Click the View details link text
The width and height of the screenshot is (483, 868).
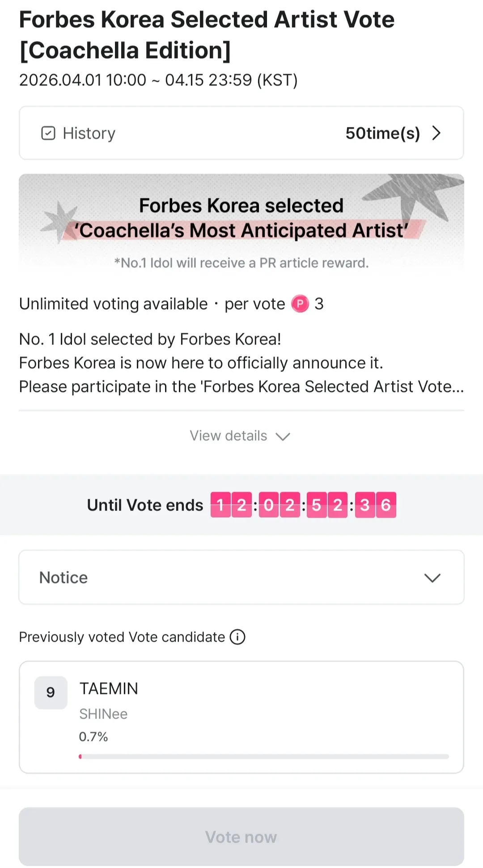coord(229,436)
